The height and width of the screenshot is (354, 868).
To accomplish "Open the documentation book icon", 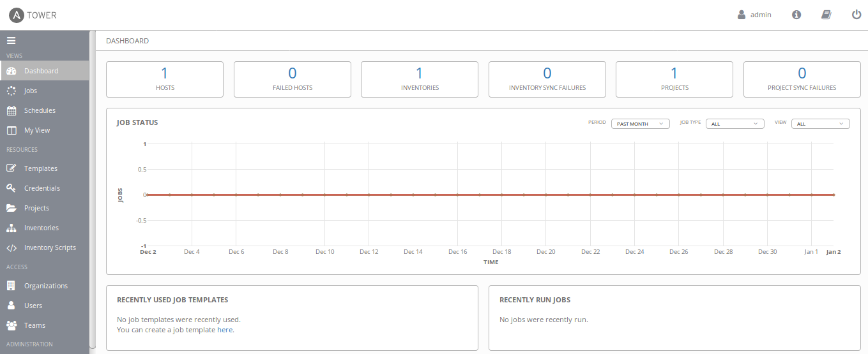I will click(x=826, y=15).
